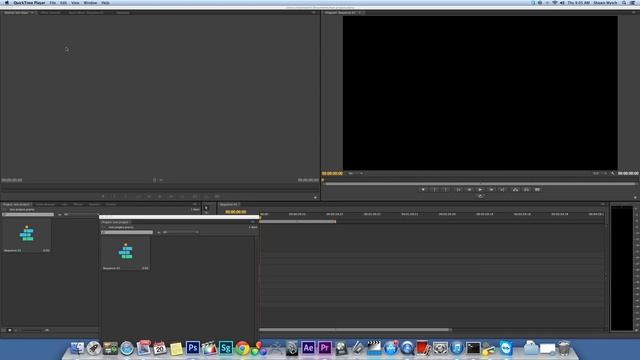This screenshot has height=360, width=640.
Task: Open Google Chrome from the Dock
Action: point(242,348)
